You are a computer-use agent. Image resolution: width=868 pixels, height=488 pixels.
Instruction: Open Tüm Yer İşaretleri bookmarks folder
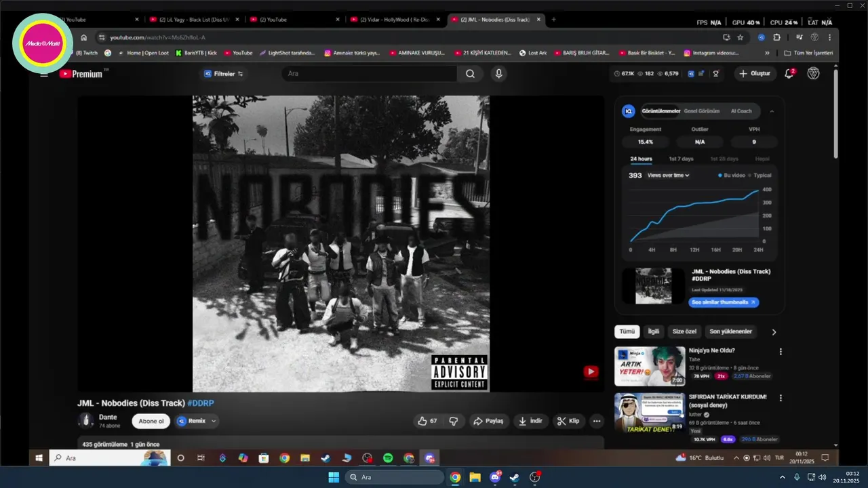pos(808,53)
